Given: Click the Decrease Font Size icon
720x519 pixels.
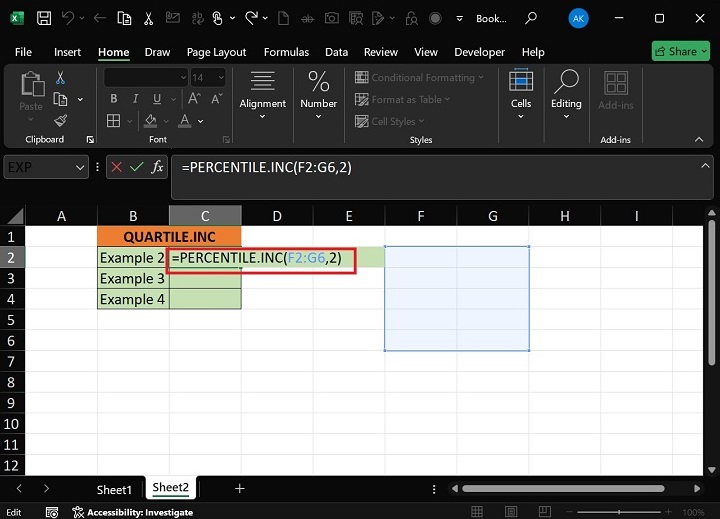Looking at the screenshot, I should [x=216, y=98].
